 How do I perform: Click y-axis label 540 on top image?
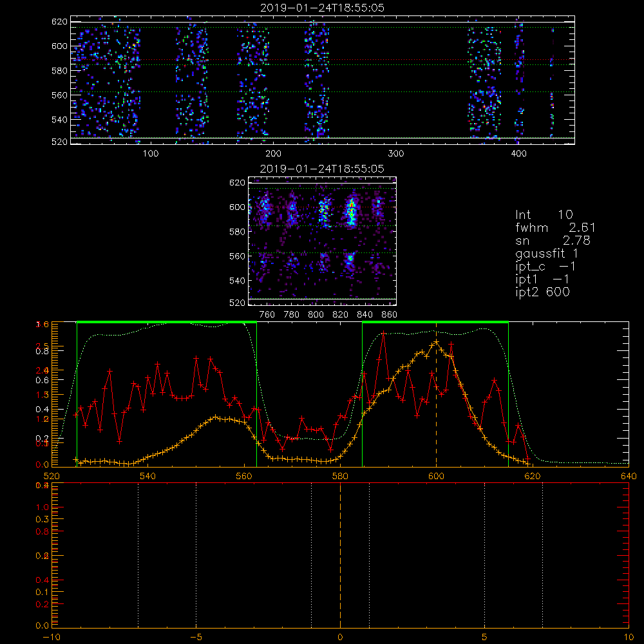[59, 120]
